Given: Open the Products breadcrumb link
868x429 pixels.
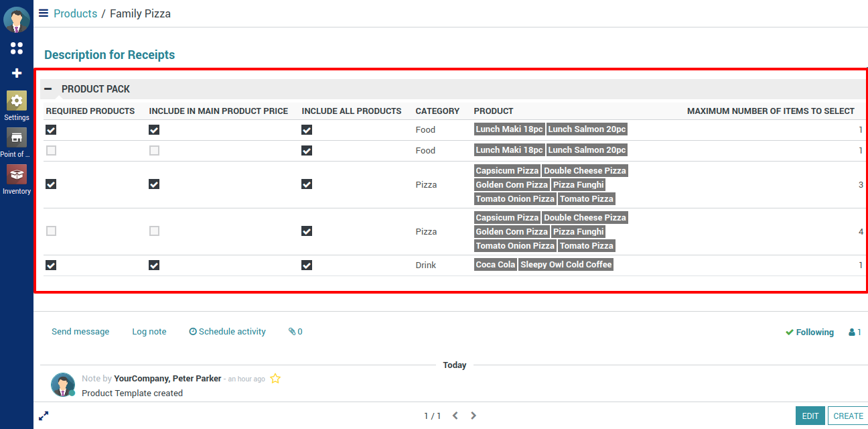Looking at the screenshot, I should coord(75,13).
